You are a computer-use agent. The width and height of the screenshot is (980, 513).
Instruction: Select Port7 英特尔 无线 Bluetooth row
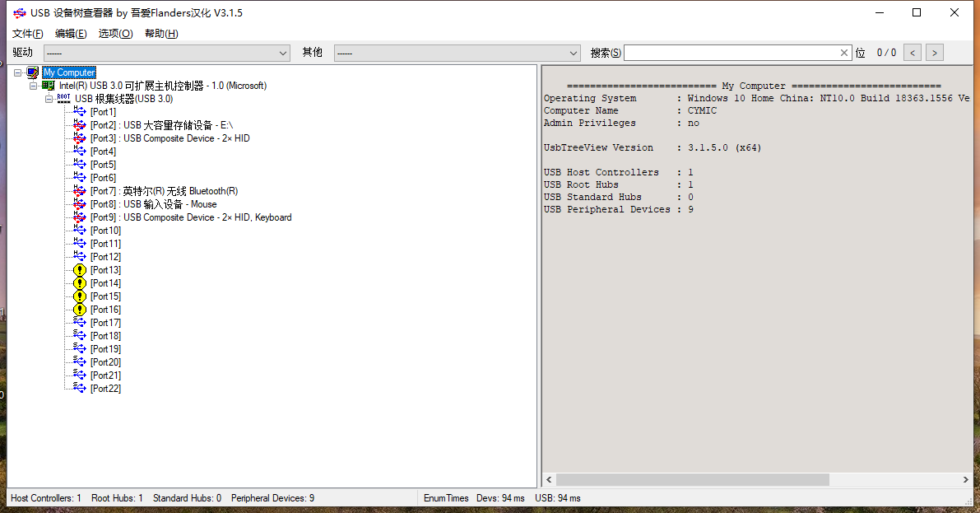coord(165,191)
